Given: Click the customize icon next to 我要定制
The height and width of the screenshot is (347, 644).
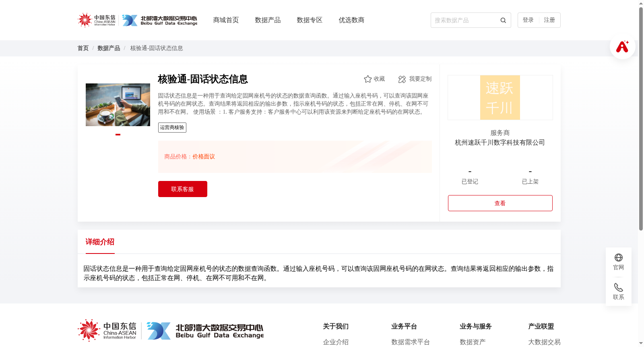Looking at the screenshot, I should (402, 79).
